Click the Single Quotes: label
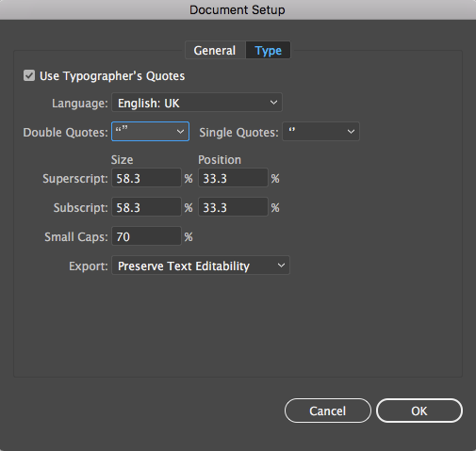 point(238,133)
